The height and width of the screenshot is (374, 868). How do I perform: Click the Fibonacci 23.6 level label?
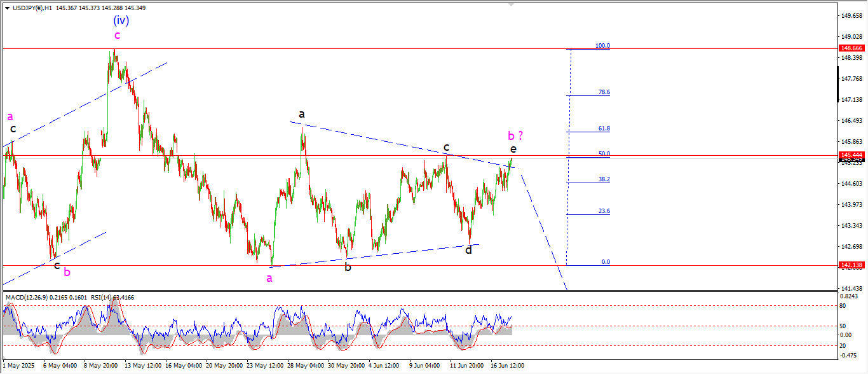(604, 211)
